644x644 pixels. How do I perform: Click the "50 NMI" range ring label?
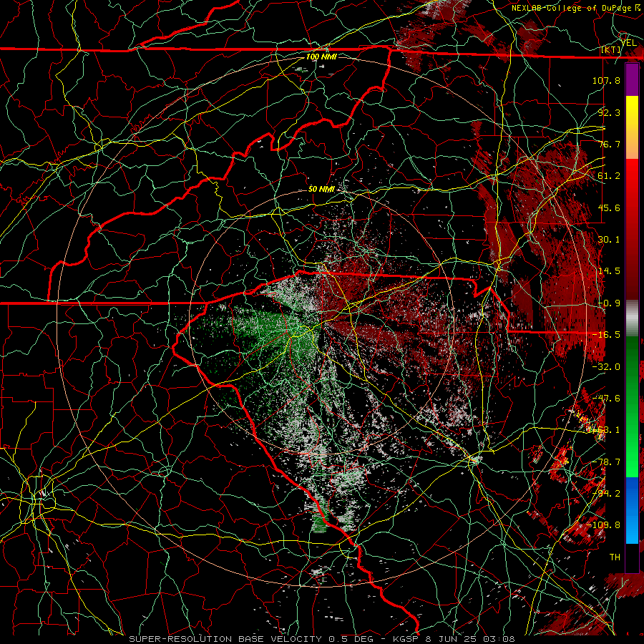321,189
